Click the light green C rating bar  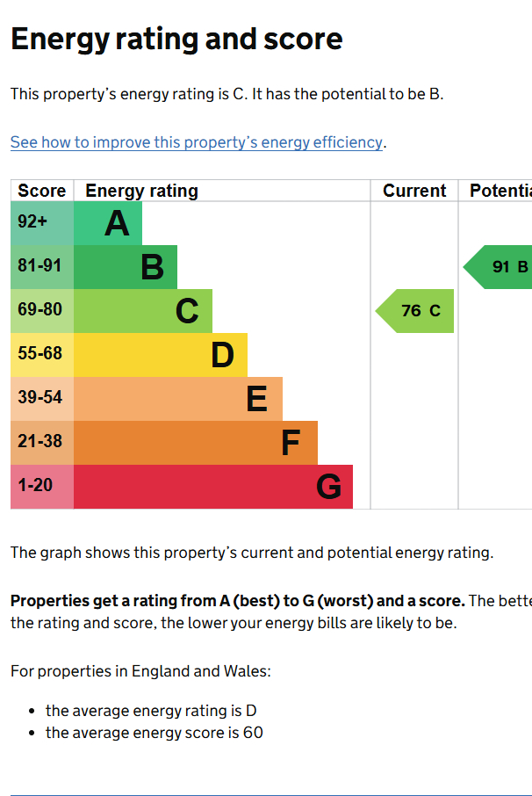(x=143, y=311)
